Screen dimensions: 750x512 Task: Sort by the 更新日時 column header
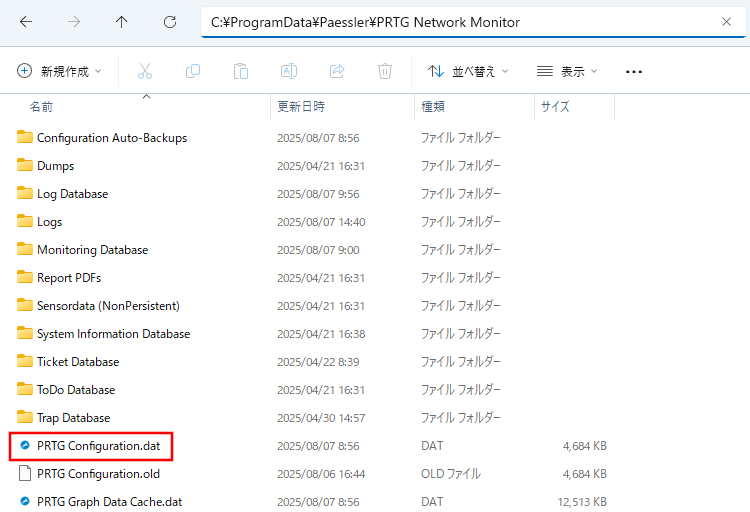click(x=301, y=106)
